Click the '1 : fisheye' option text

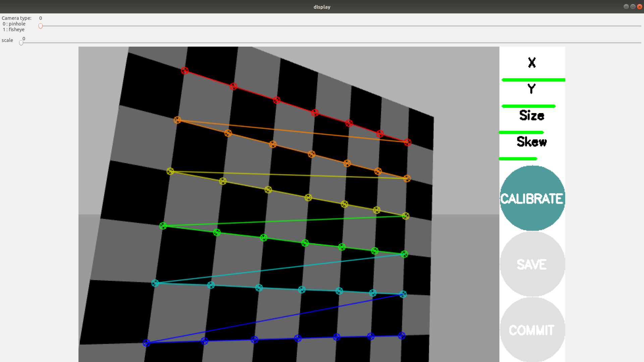pos(14,30)
